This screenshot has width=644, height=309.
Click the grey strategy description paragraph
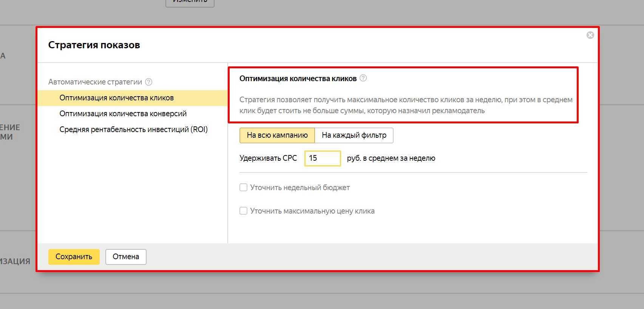click(406, 105)
